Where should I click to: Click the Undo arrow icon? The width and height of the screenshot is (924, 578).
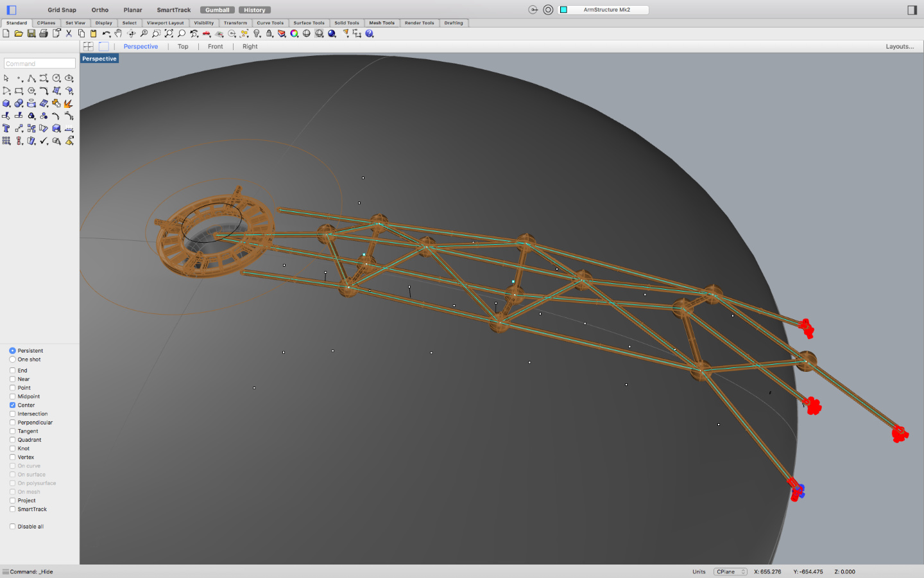click(106, 33)
